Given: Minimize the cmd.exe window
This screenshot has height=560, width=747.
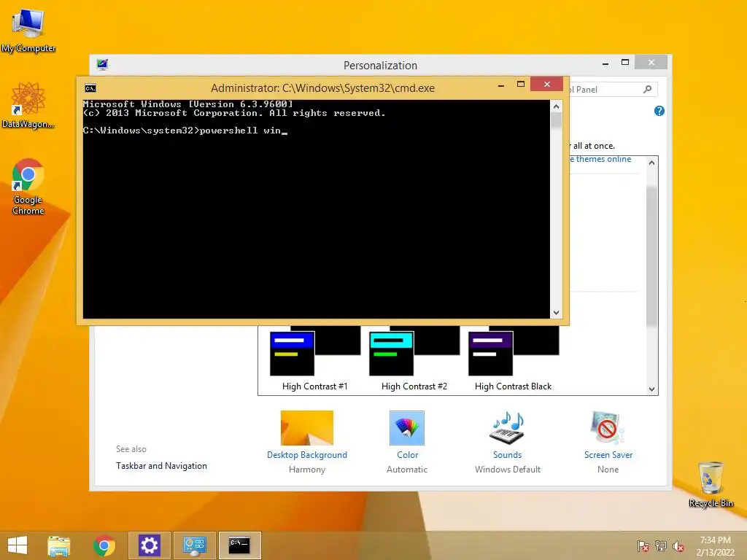Looking at the screenshot, I should point(500,85).
